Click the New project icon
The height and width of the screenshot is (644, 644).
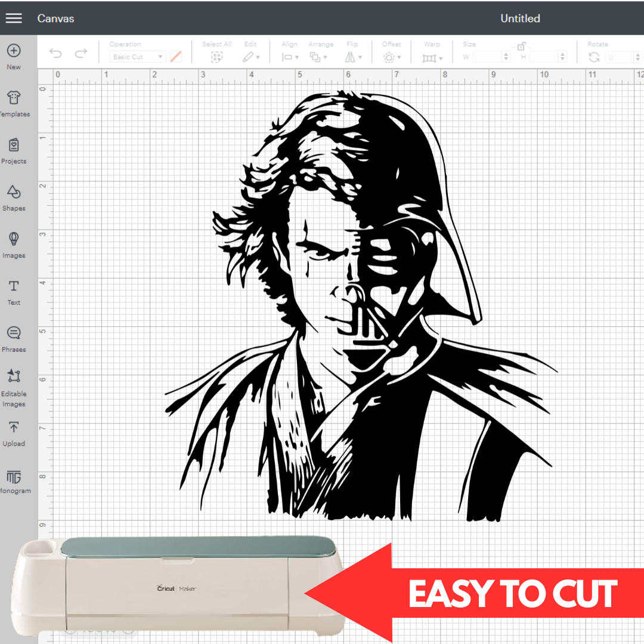coord(14,51)
